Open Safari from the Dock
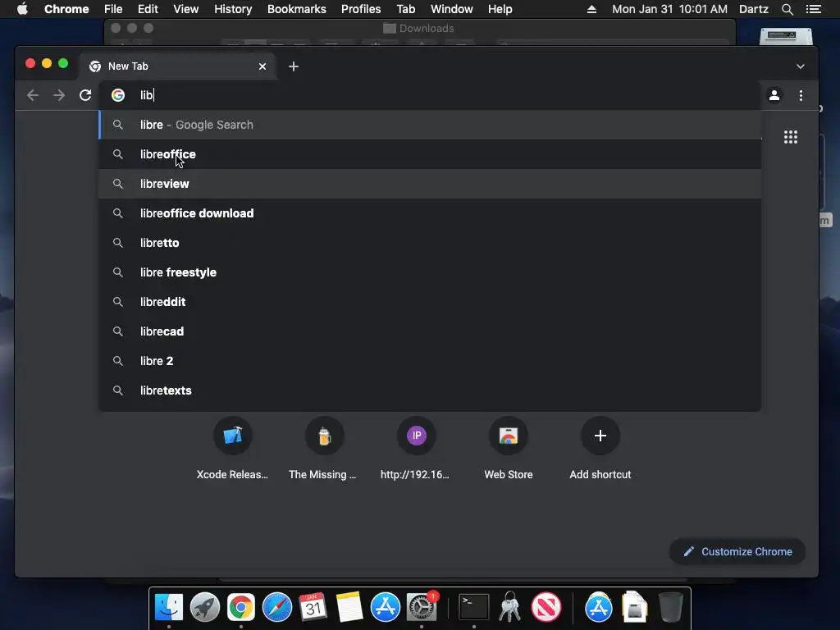This screenshot has width=840, height=630. (x=277, y=607)
